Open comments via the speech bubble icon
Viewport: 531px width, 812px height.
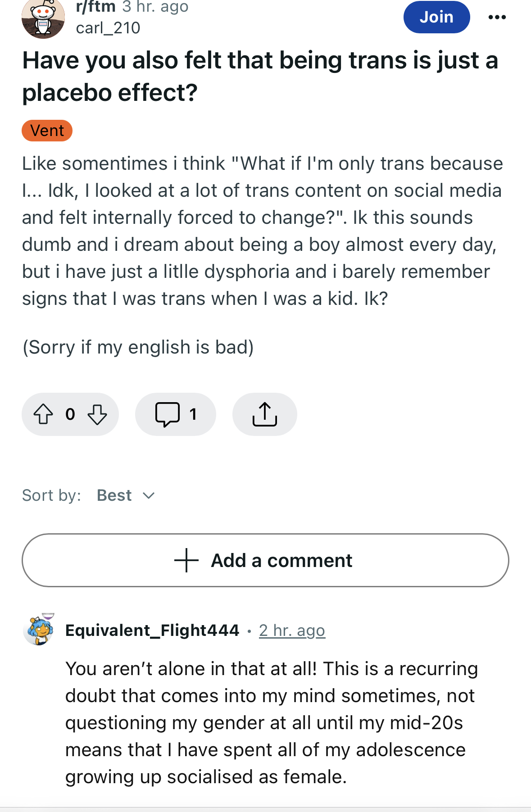pos(168,414)
